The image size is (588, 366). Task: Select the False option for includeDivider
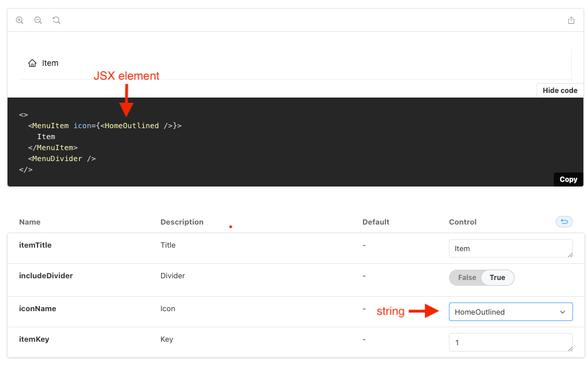pos(467,278)
